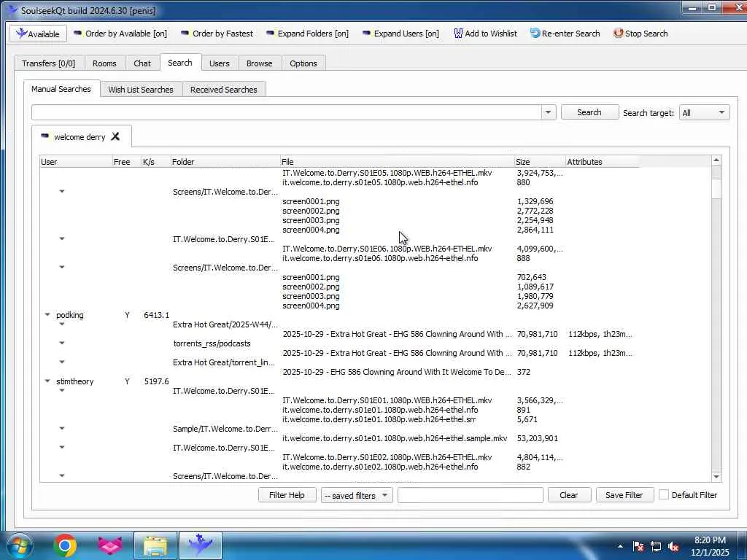Select IT.Welcome.to.Derry.S01E01 mkv file
This screenshot has height=560, width=747.
pos(387,400)
